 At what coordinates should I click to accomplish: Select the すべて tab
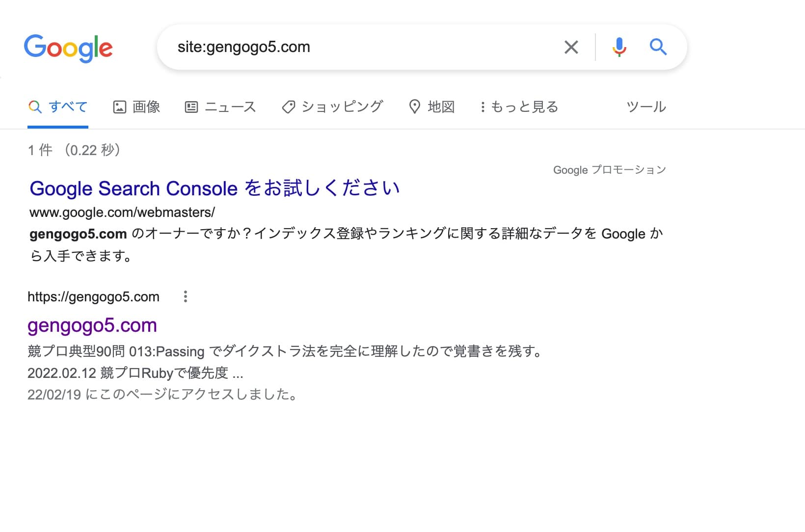(x=58, y=107)
